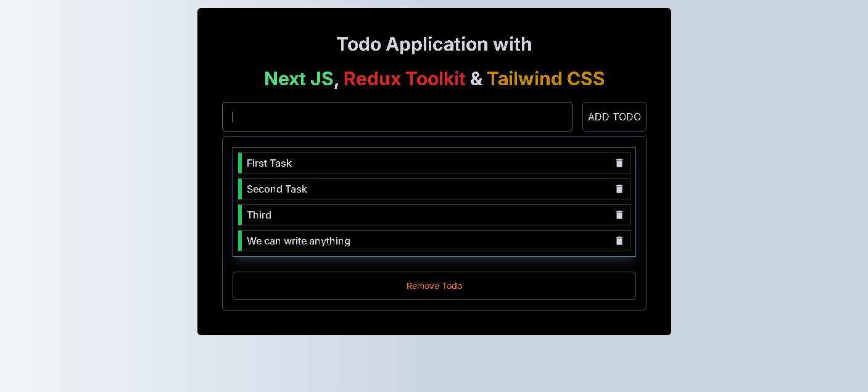Click the orange Remove Todo button

pos(434,286)
